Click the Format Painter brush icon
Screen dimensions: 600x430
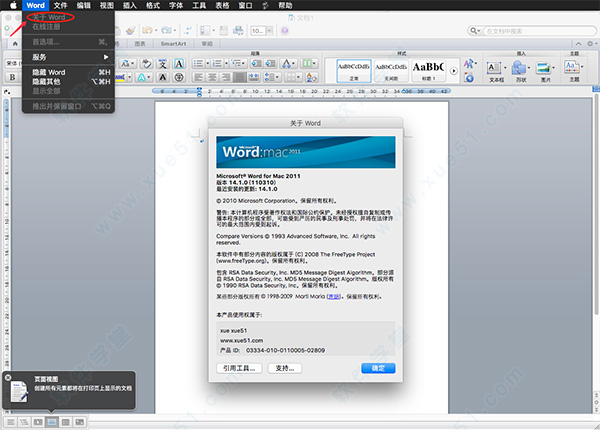pos(131,31)
